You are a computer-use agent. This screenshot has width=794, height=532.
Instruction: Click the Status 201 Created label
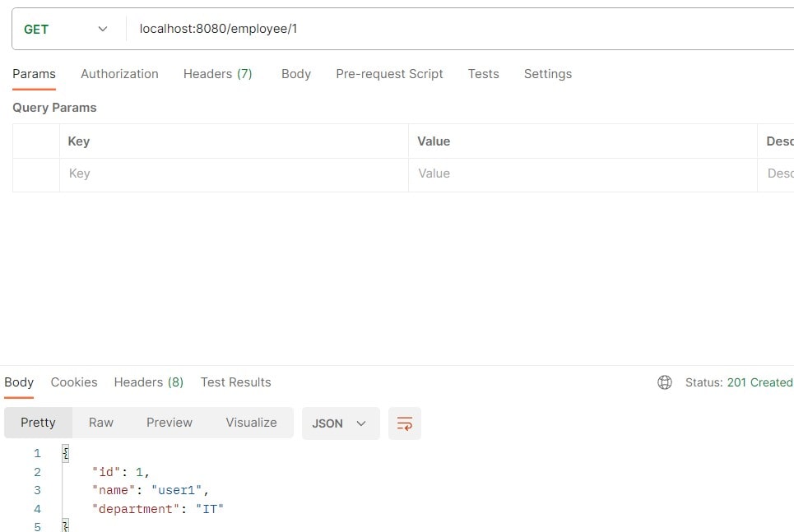click(738, 382)
